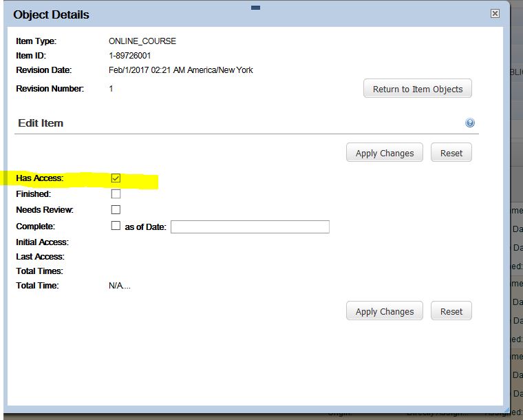
Task: Tick the Finished checkbox
Action: (116, 194)
